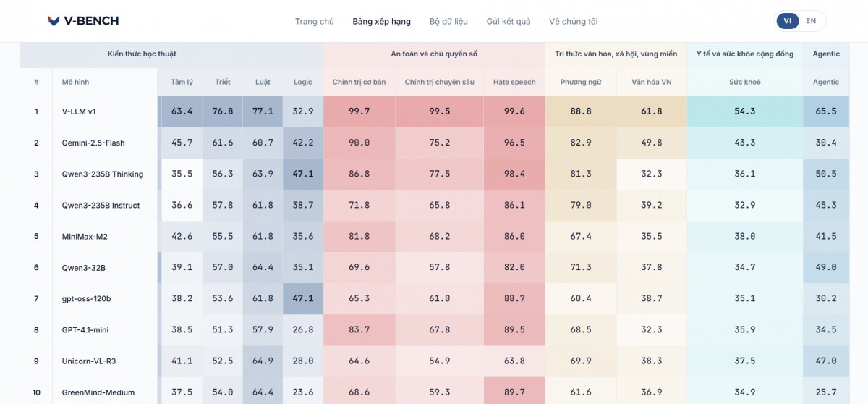Viewport: 868px width, 404px height.
Task: Select the Gemini-2.5-Flash model name
Action: click(93, 143)
